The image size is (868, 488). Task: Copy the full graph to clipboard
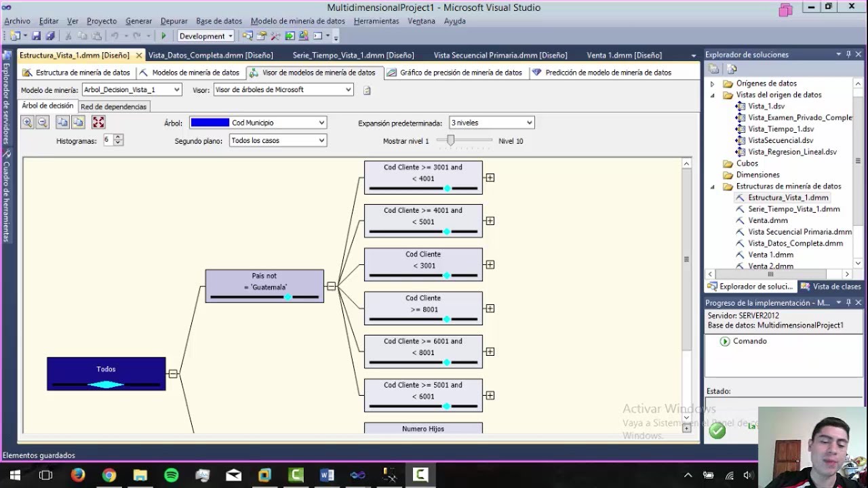79,122
